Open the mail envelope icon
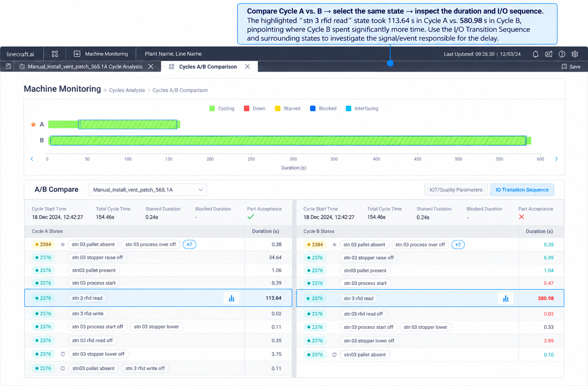Image resolution: width=588 pixels, height=386 pixels. (x=549, y=54)
